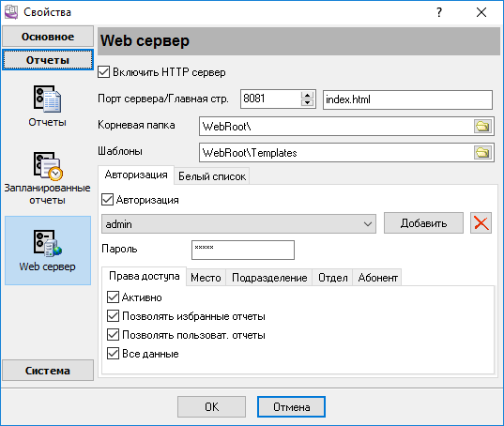Expand the Система section

[48, 371]
